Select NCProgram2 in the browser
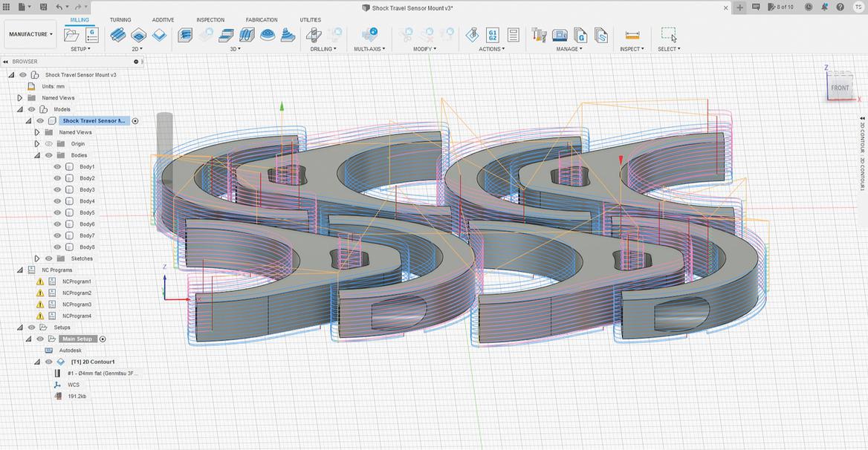This screenshot has height=450, width=868. pos(77,293)
